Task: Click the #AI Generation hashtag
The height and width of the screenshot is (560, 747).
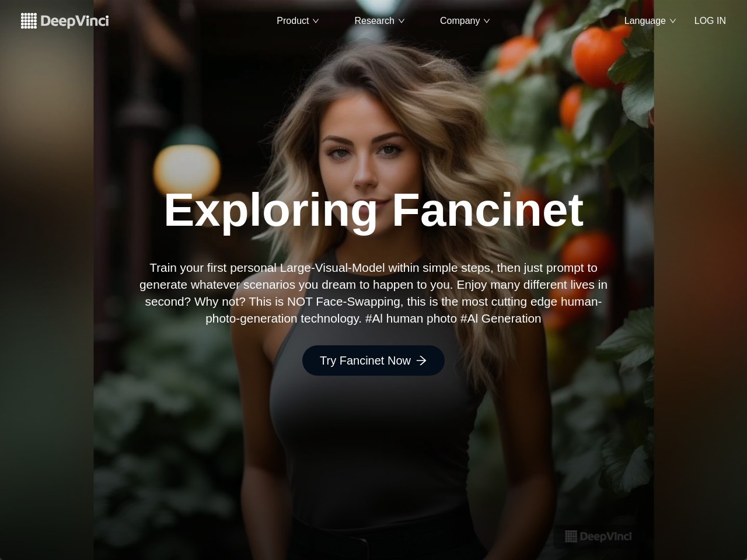Action: click(x=501, y=318)
